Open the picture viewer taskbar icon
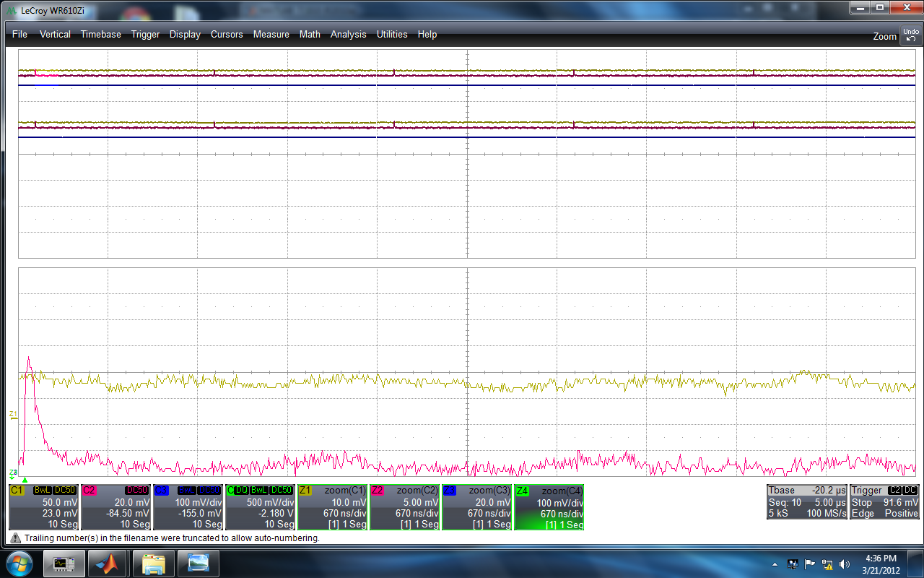924x578 pixels. coord(199,562)
